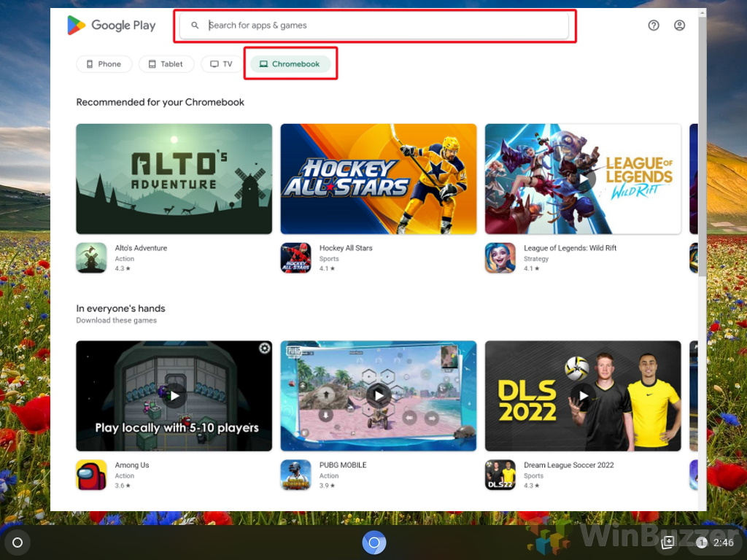Click the League of Legends app icon
This screenshot has height=560, width=747.
click(x=500, y=257)
